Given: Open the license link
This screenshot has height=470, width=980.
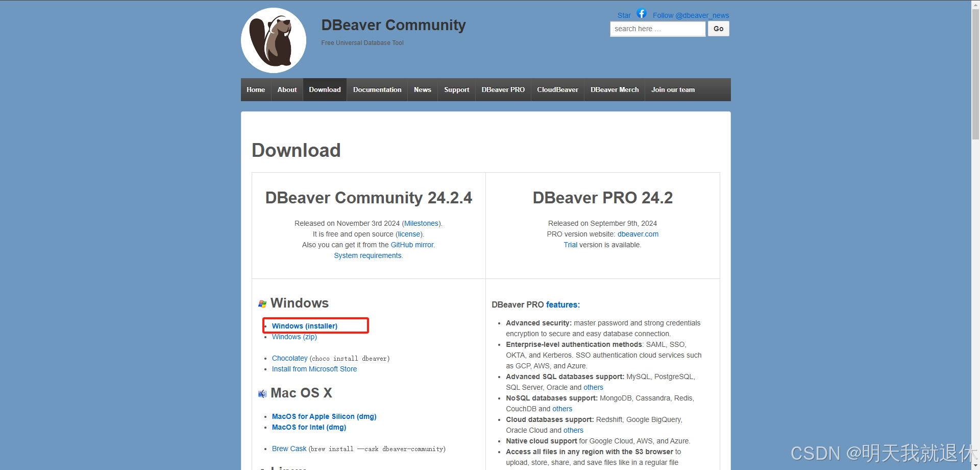Looking at the screenshot, I should 409,234.
